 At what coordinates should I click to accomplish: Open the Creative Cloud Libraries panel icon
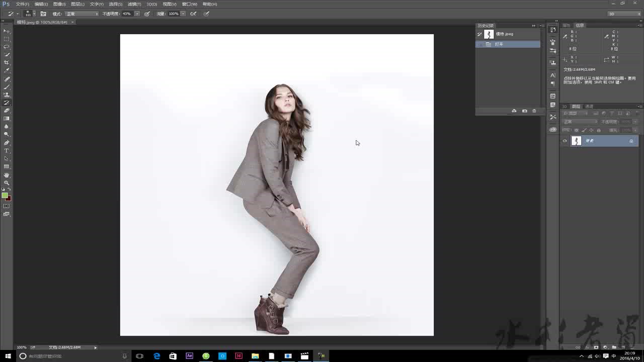point(553,129)
